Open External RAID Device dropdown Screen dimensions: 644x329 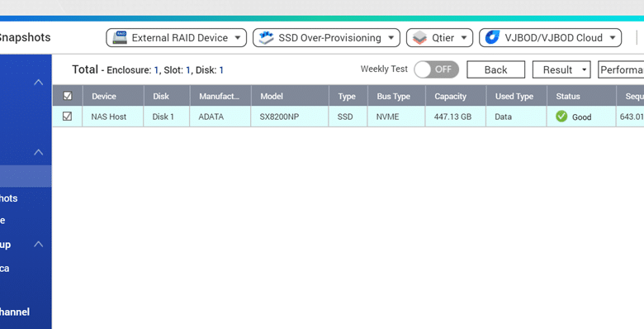click(176, 38)
